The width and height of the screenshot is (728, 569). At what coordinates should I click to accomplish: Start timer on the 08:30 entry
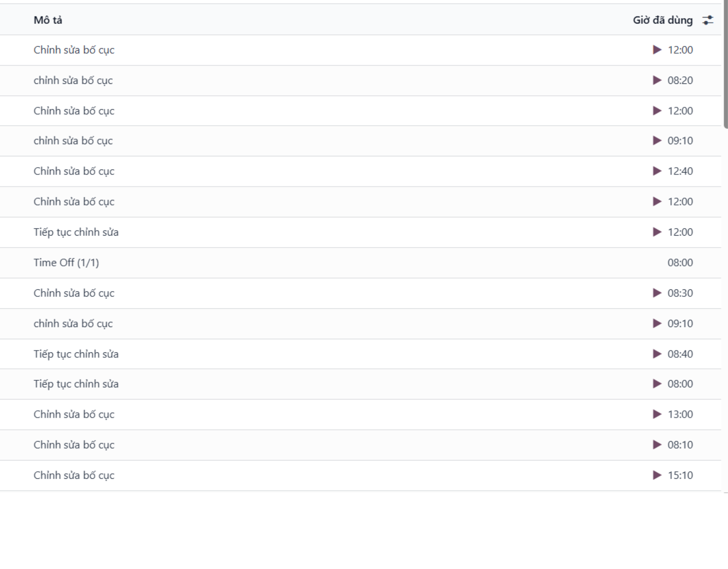(x=657, y=293)
